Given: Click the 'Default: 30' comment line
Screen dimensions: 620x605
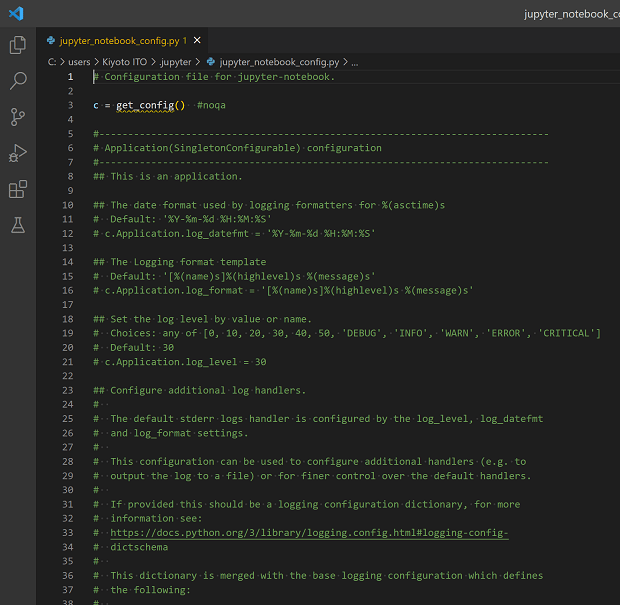Looking at the screenshot, I should click(134, 348).
